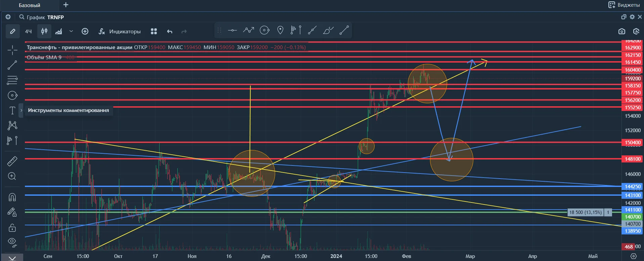Click the 160400 red price label
644x261 pixels.
633,70
